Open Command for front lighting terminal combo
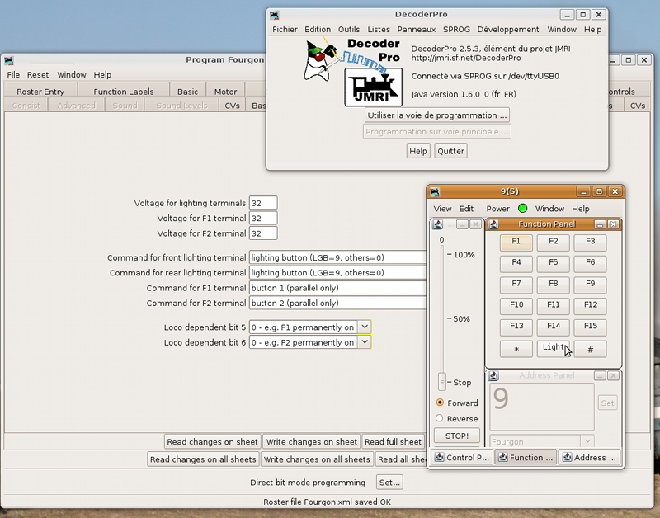 (338, 258)
